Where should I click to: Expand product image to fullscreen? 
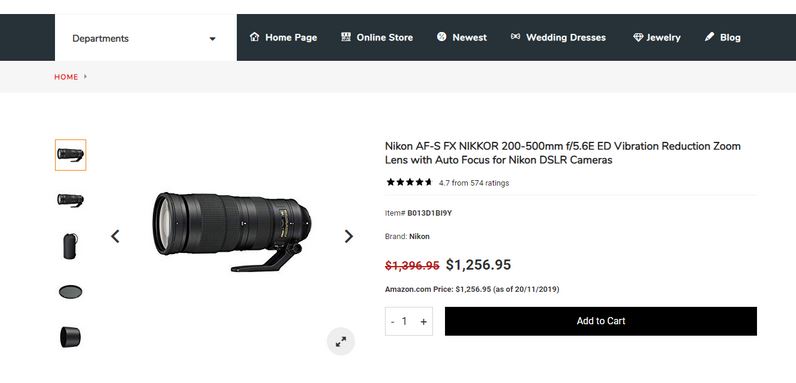341,341
